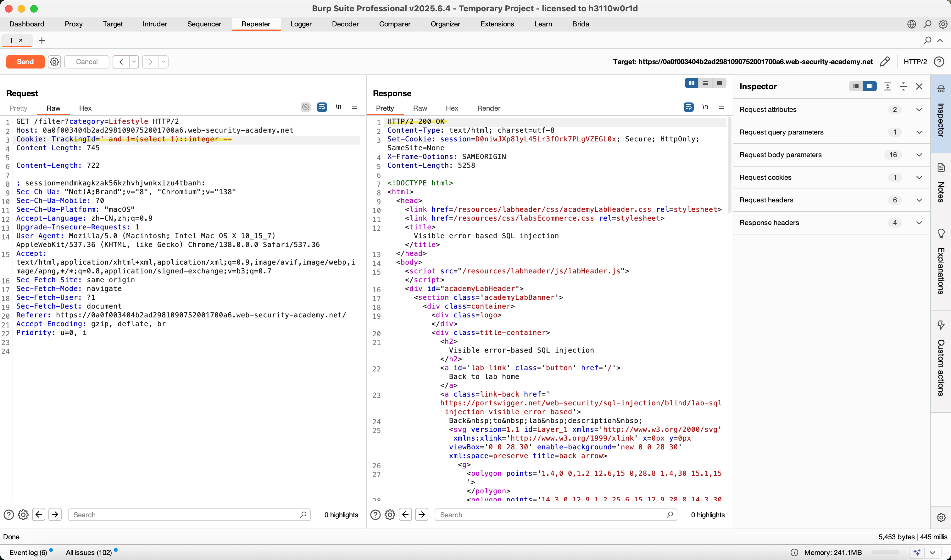The image size is (951, 560).
Task: Collapse all Inspector sections icon
Action: (x=904, y=86)
